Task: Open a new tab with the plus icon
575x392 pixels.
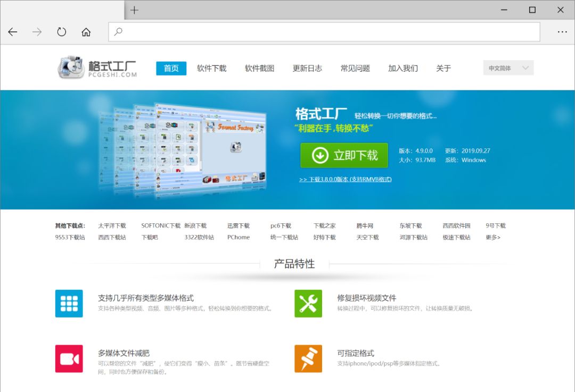Action: click(x=134, y=10)
